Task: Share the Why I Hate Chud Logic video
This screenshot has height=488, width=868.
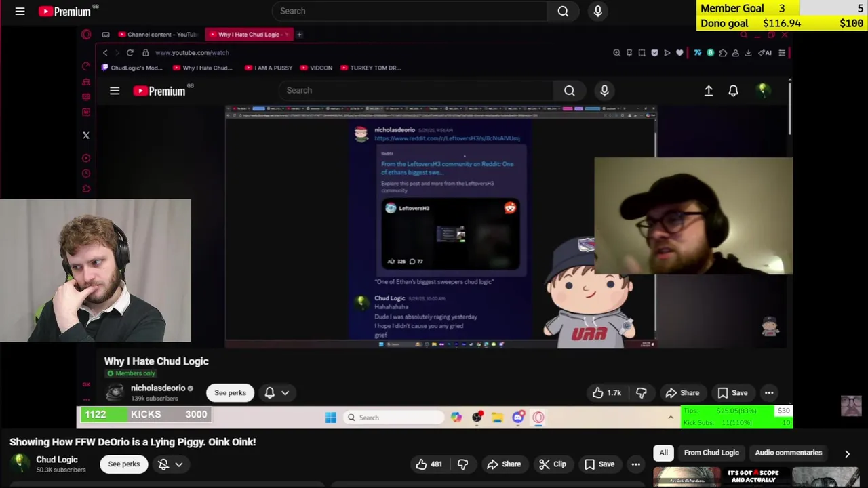Action: (682, 393)
